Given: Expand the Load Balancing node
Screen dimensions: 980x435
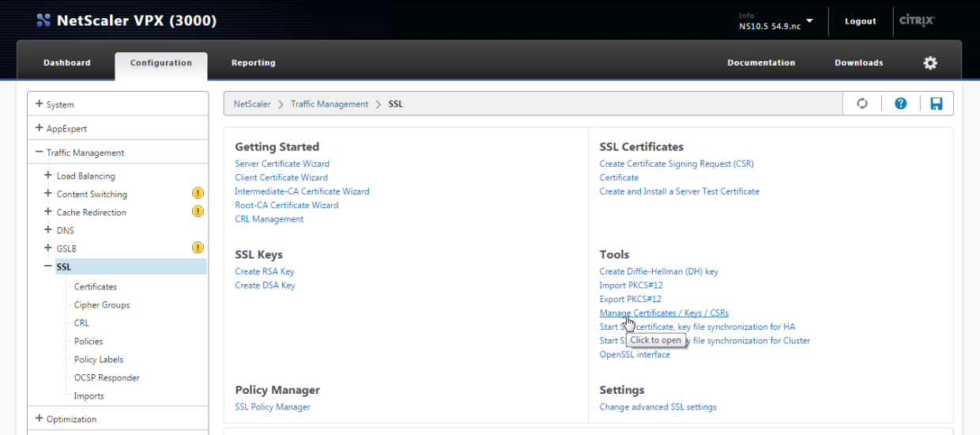Looking at the screenshot, I should (x=49, y=176).
